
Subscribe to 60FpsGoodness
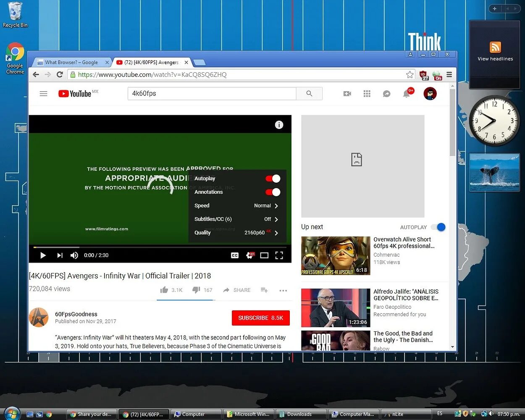click(261, 318)
